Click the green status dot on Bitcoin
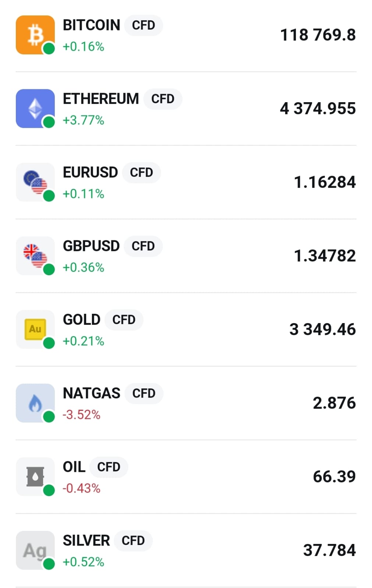 (x=49, y=48)
